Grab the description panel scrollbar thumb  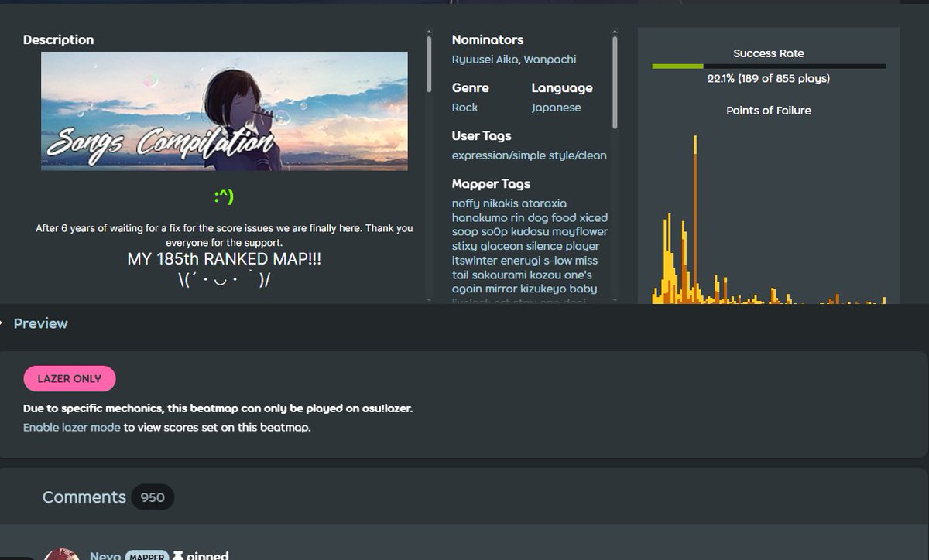[x=429, y=64]
